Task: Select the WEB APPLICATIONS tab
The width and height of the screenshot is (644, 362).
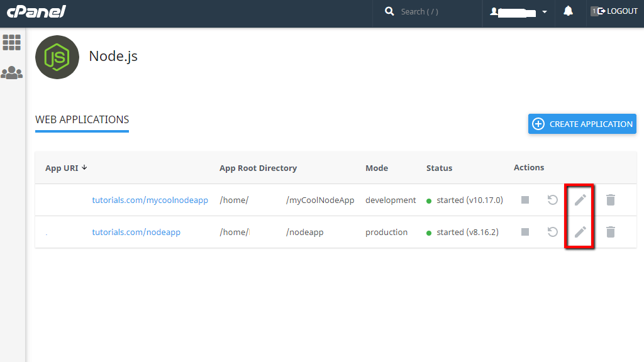Action: point(82,119)
